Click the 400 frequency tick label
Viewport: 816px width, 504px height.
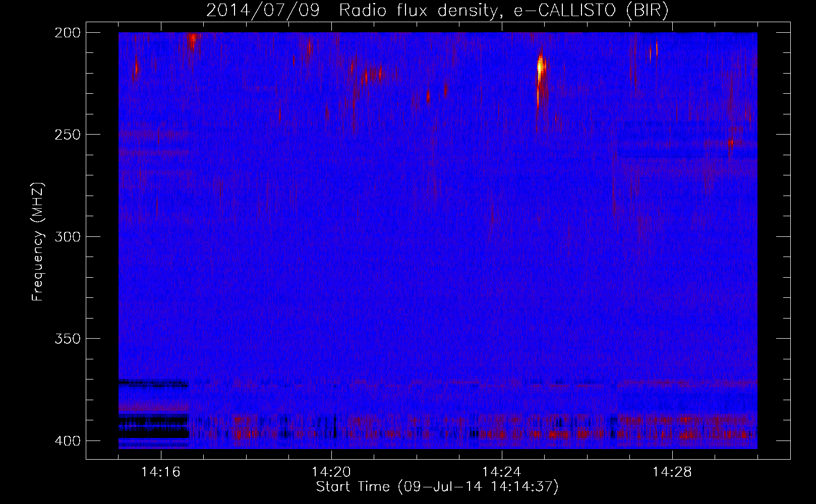(x=67, y=441)
